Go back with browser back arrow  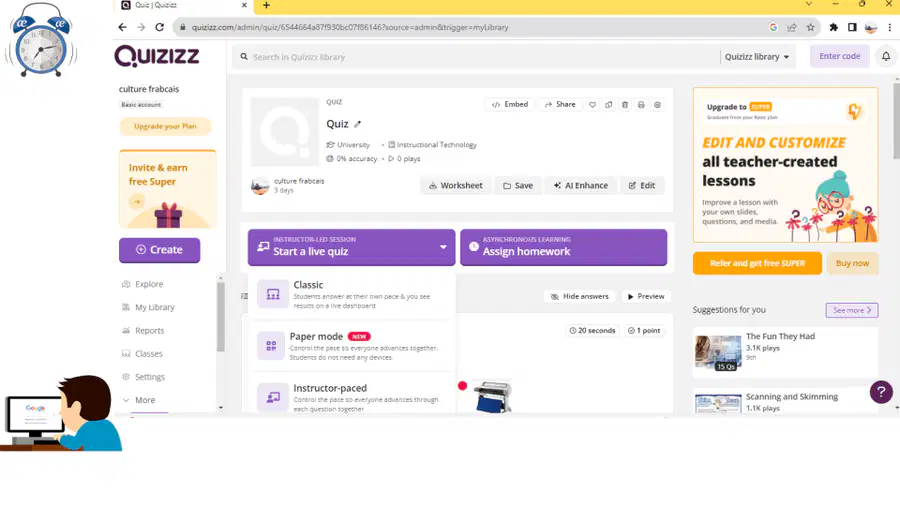[x=122, y=27]
